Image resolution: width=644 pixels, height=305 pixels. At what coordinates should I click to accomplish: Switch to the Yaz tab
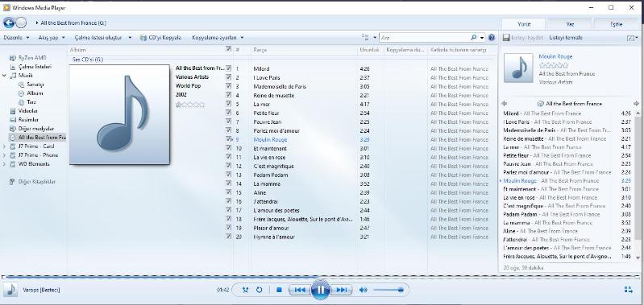tap(570, 24)
